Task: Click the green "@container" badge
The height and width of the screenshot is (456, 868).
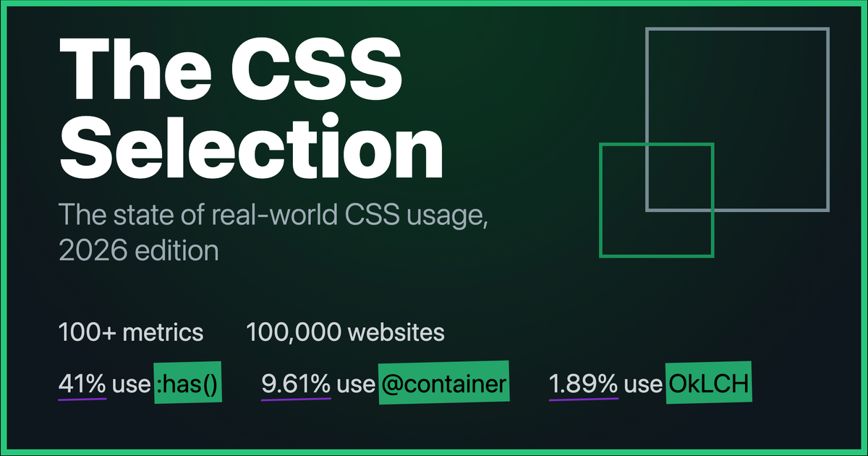Action: pyautogui.click(x=443, y=385)
